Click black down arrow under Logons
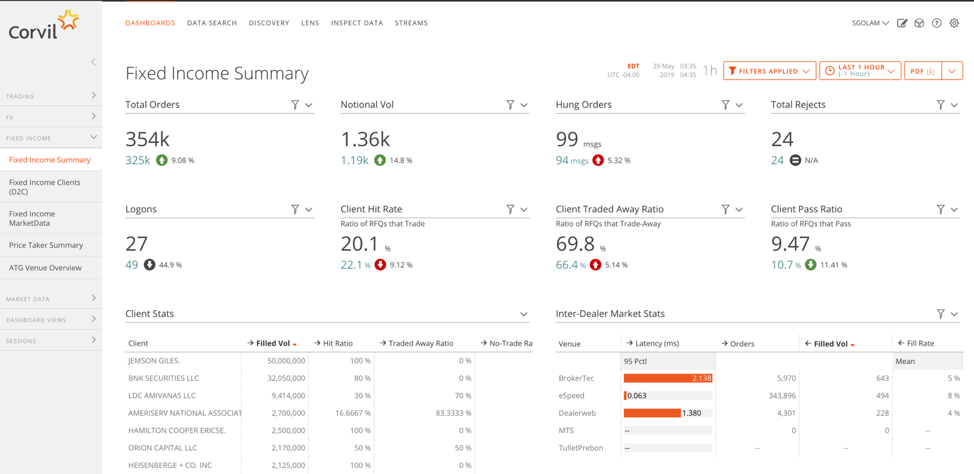 point(149,265)
